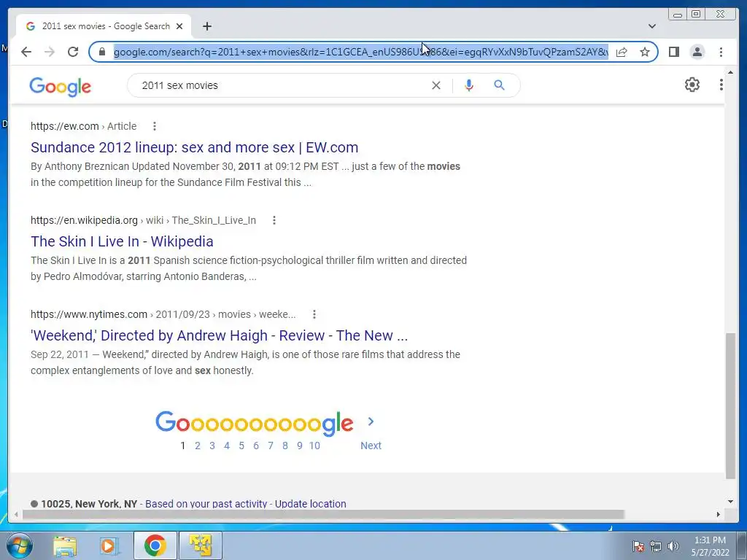
Task: Open Google quick settings gear
Action: (x=692, y=85)
